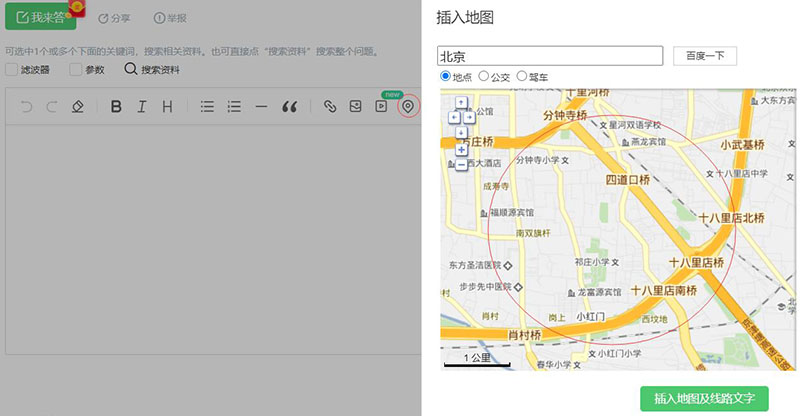800x416 pixels.
Task: Click 十八里店南桥 label on the map
Action: pos(664,290)
